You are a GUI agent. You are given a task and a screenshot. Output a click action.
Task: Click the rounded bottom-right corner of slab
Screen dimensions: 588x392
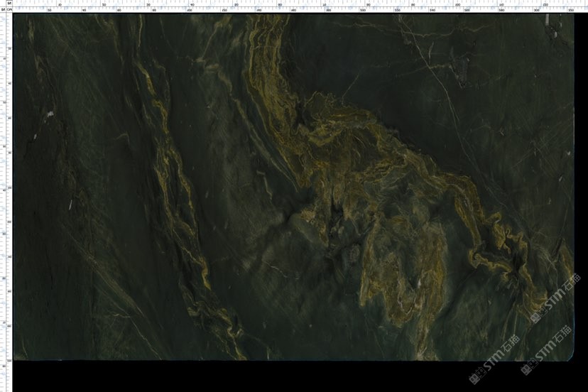coord(570,355)
